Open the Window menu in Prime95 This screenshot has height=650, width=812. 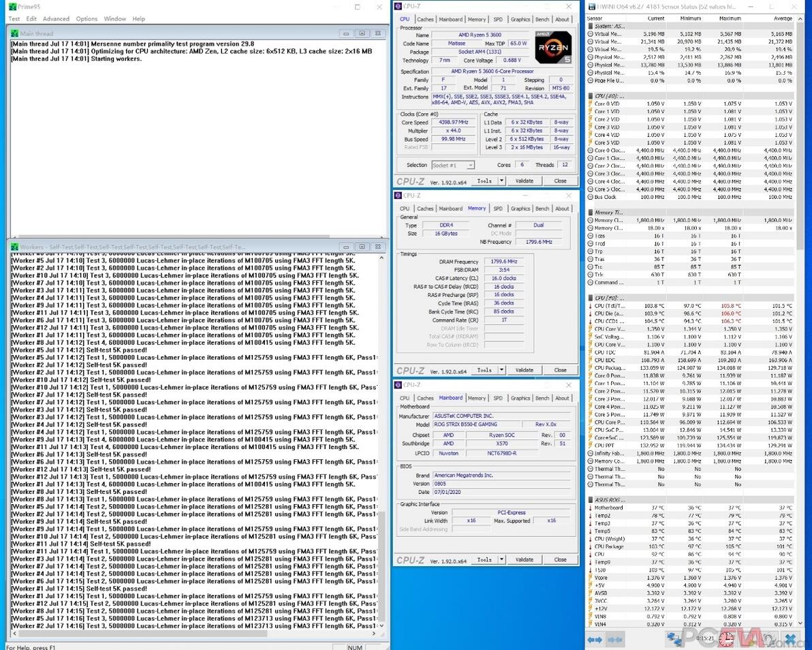click(x=115, y=18)
